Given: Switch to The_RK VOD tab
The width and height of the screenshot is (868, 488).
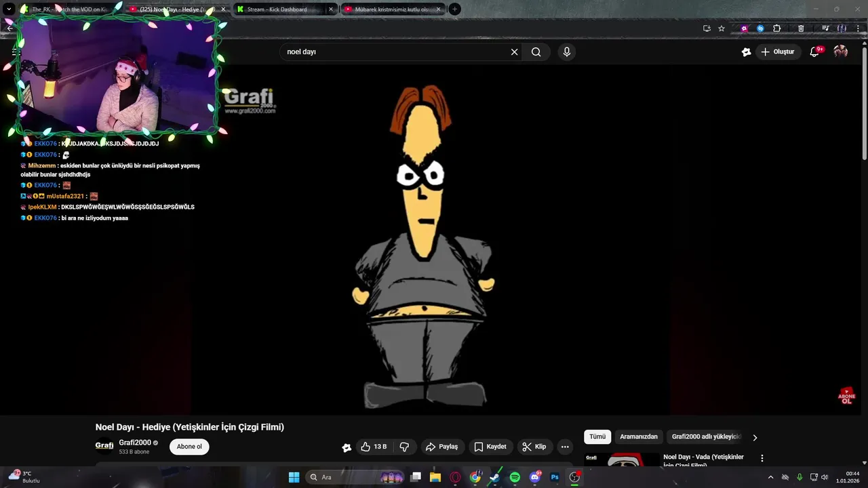Looking at the screenshot, I should coord(68,9).
